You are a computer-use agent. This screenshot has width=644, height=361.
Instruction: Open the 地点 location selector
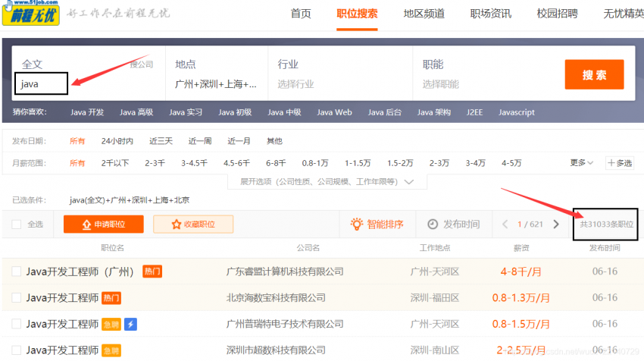(216, 84)
